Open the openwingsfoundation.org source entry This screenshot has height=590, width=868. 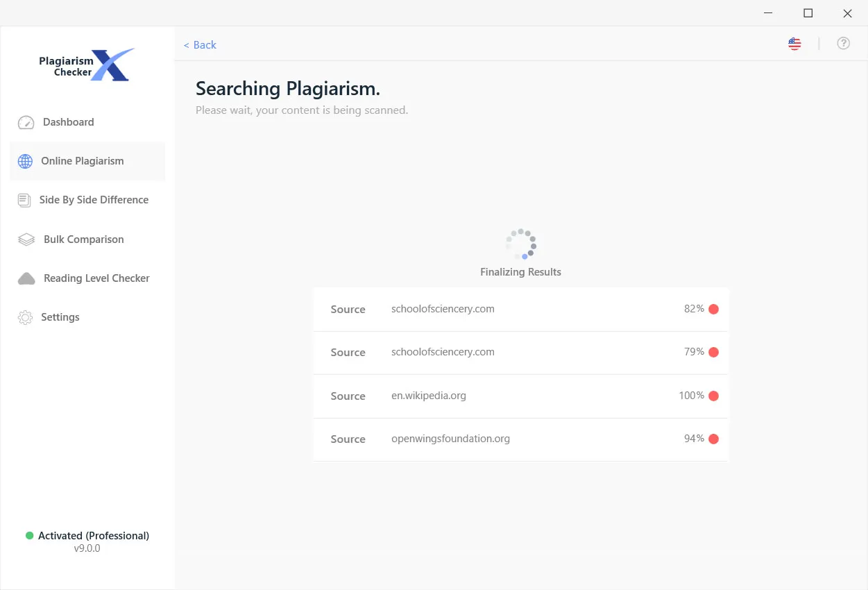[x=520, y=439]
